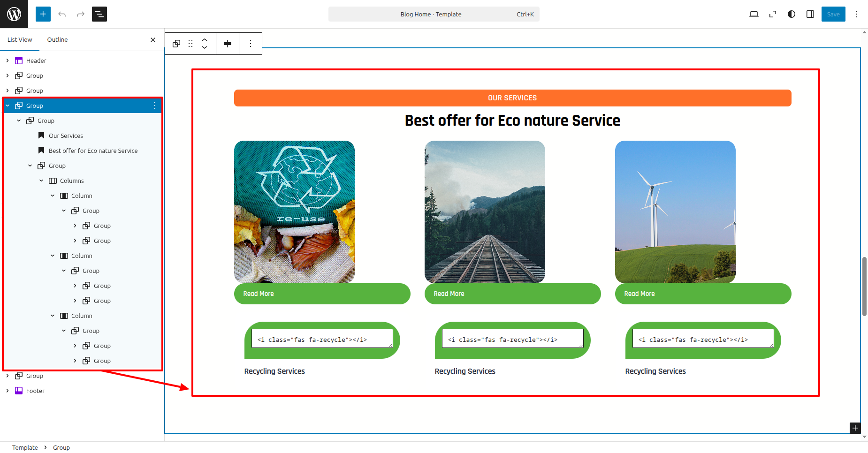Switch to the Outline tab
Viewport: 868px width, 453px height.
click(x=57, y=40)
